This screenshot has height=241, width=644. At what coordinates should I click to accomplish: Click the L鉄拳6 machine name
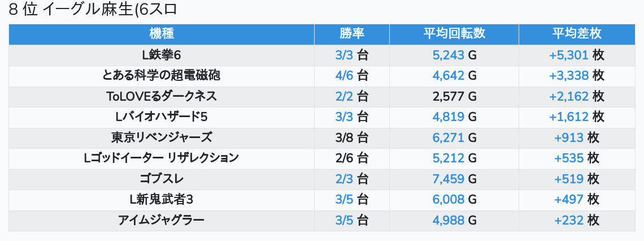click(162, 55)
